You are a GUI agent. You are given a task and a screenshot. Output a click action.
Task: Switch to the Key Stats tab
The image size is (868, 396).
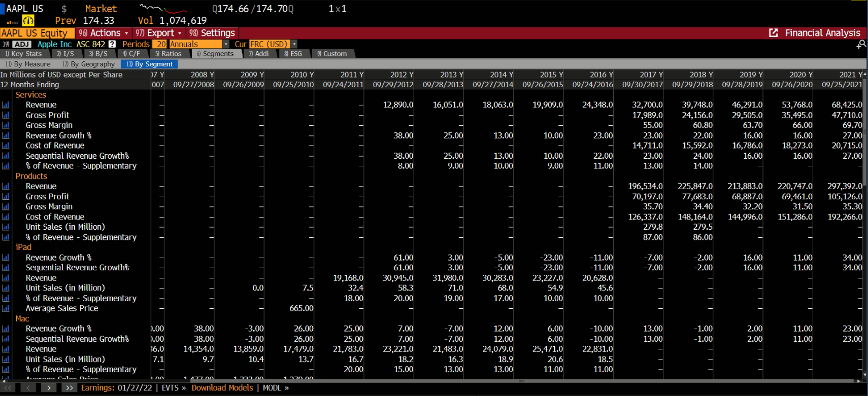[23, 53]
